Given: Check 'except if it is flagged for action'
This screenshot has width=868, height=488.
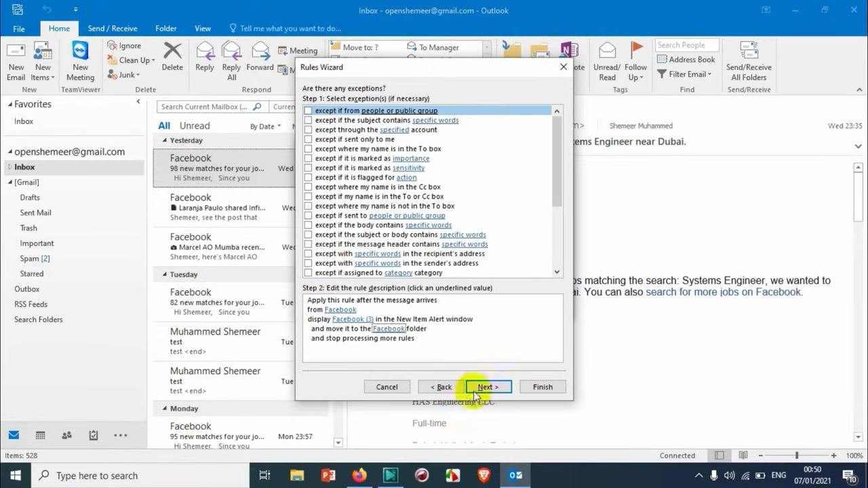Looking at the screenshot, I should pos(308,177).
